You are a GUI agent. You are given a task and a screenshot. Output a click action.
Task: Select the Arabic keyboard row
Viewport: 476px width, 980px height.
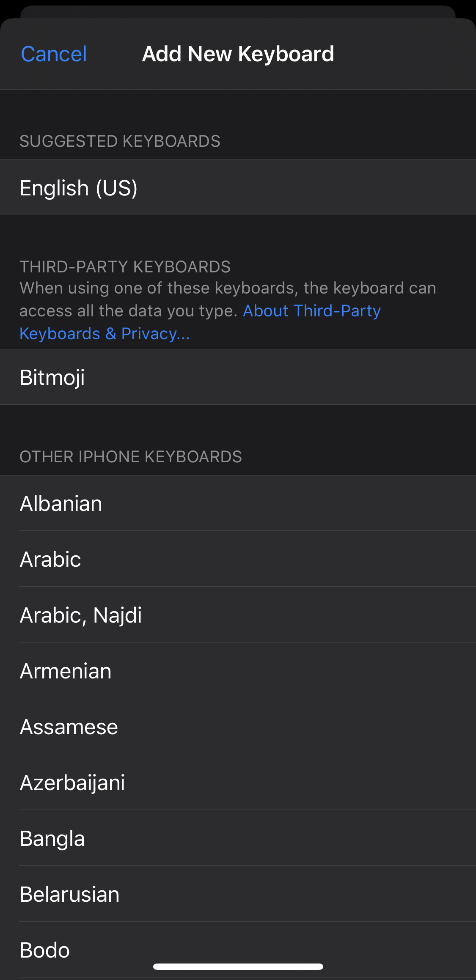point(238,559)
